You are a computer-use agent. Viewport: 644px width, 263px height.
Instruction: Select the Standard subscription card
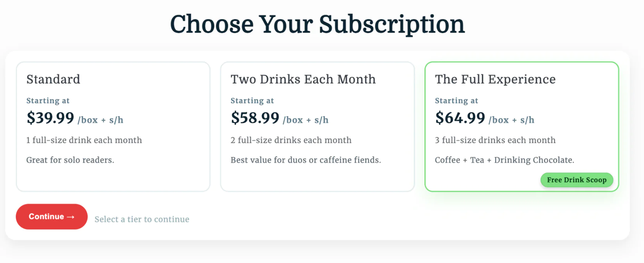[113, 126]
